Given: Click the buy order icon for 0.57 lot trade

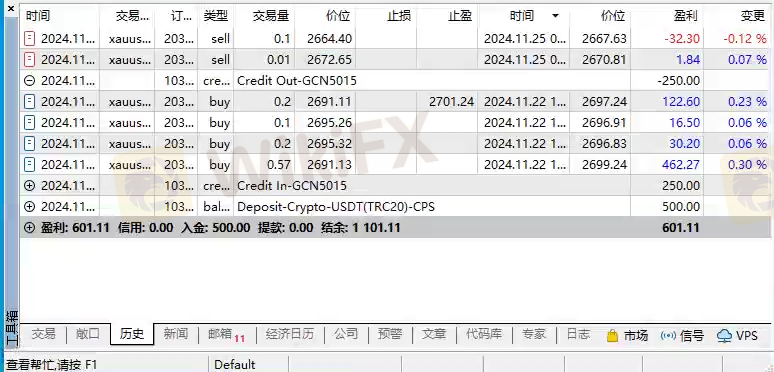Looking at the screenshot, I should pos(30,165).
